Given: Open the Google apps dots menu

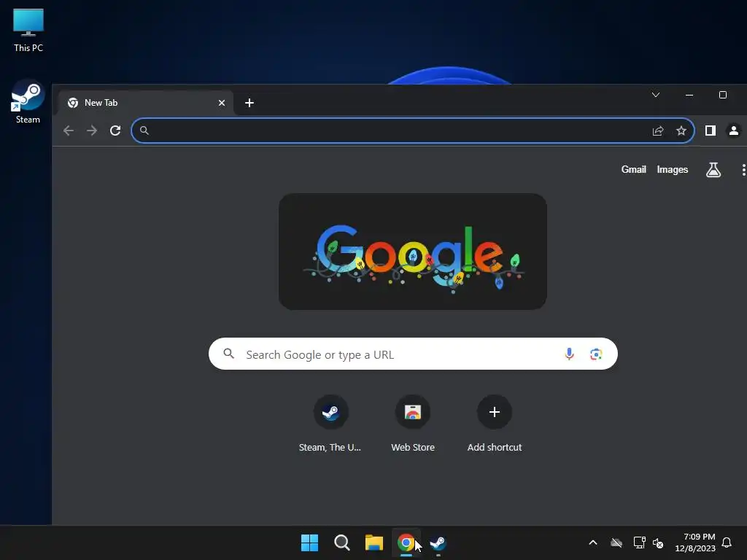Looking at the screenshot, I should pos(743,169).
